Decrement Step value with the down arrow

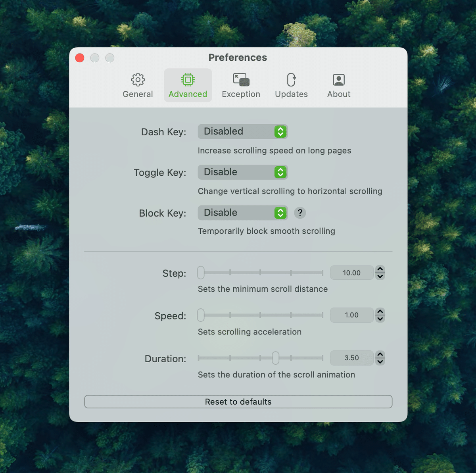(x=380, y=276)
